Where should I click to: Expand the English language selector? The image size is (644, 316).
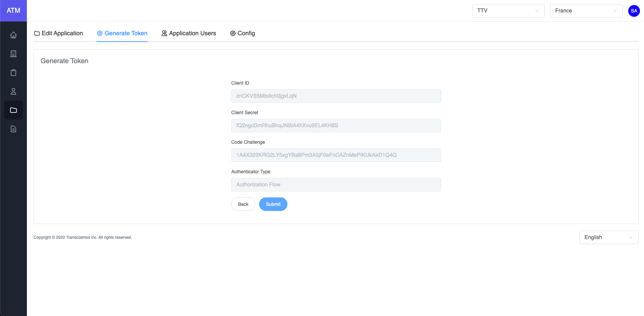[608, 237]
